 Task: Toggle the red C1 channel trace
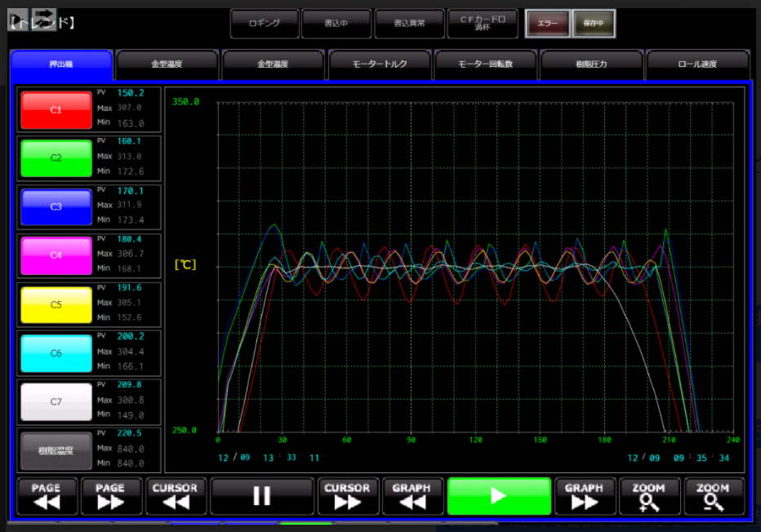pos(56,109)
